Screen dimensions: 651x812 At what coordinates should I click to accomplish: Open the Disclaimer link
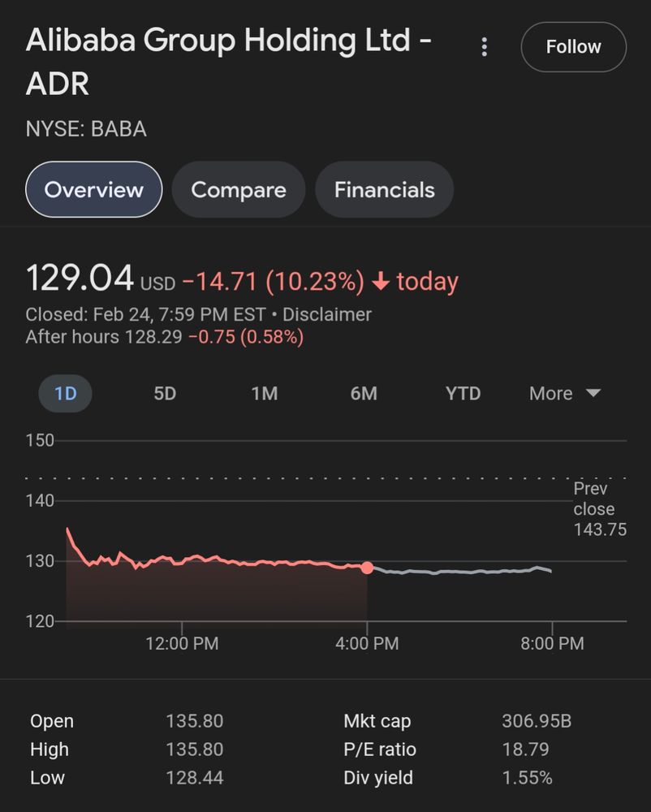tap(327, 314)
